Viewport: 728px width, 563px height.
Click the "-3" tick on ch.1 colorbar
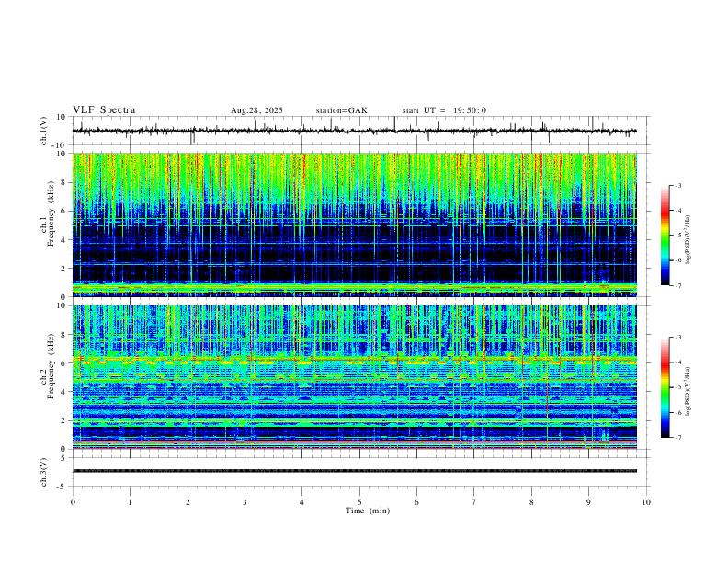coord(678,186)
